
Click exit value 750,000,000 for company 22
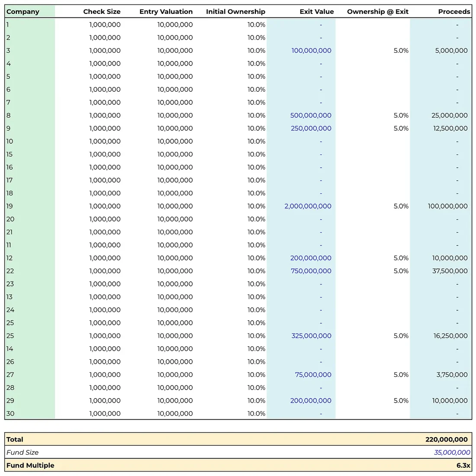click(311, 271)
